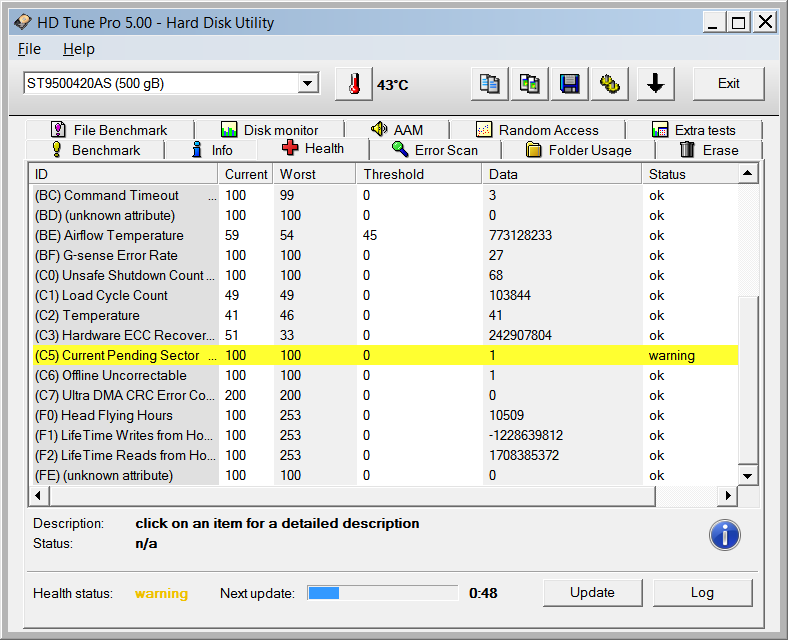Viewport: 788px width, 640px height.
Task: Select the (FE) unknown attribute row
Action: (x=385, y=475)
